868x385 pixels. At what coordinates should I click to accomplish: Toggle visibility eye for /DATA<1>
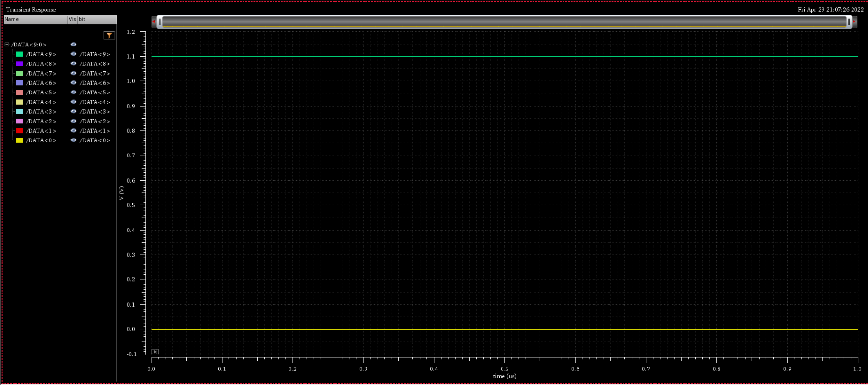[x=74, y=131]
